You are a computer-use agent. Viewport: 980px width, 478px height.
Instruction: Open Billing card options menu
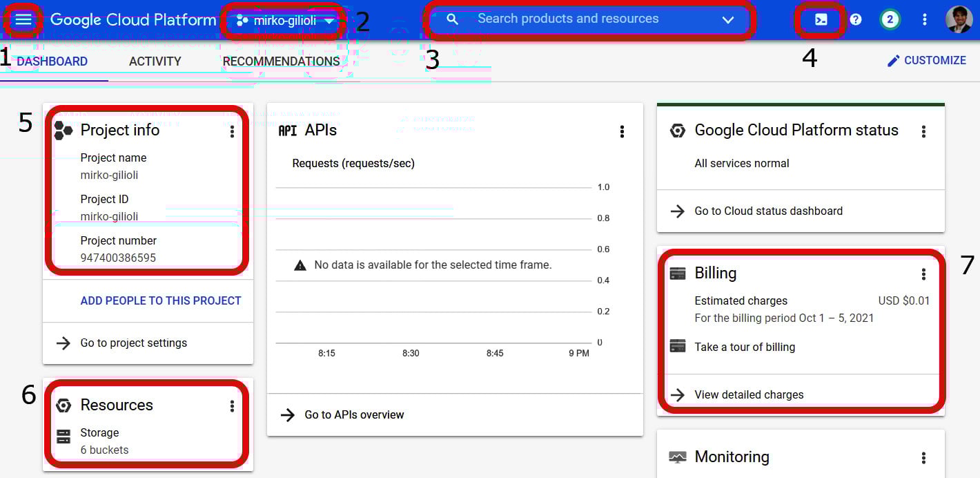(x=923, y=274)
